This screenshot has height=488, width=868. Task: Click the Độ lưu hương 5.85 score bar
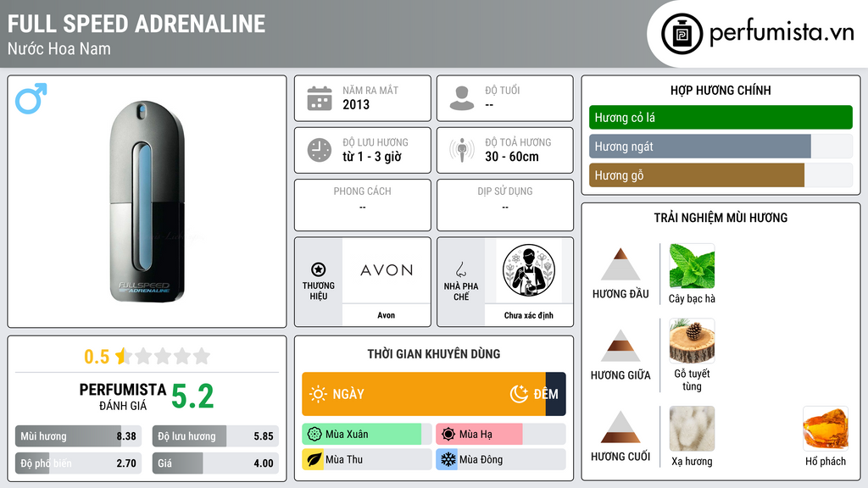pyautogui.click(x=215, y=436)
